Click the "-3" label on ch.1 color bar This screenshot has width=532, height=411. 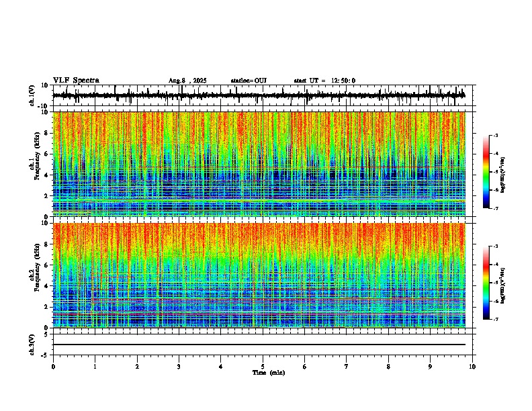[496, 135]
